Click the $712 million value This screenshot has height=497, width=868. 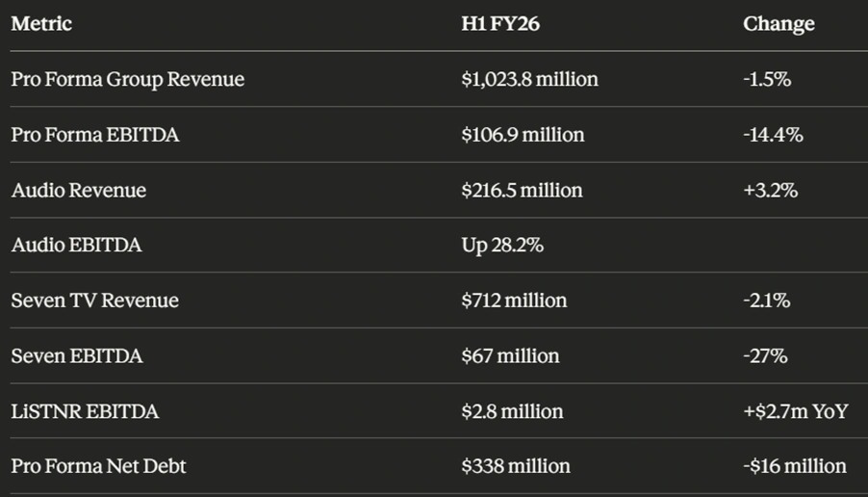[x=514, y=301]
